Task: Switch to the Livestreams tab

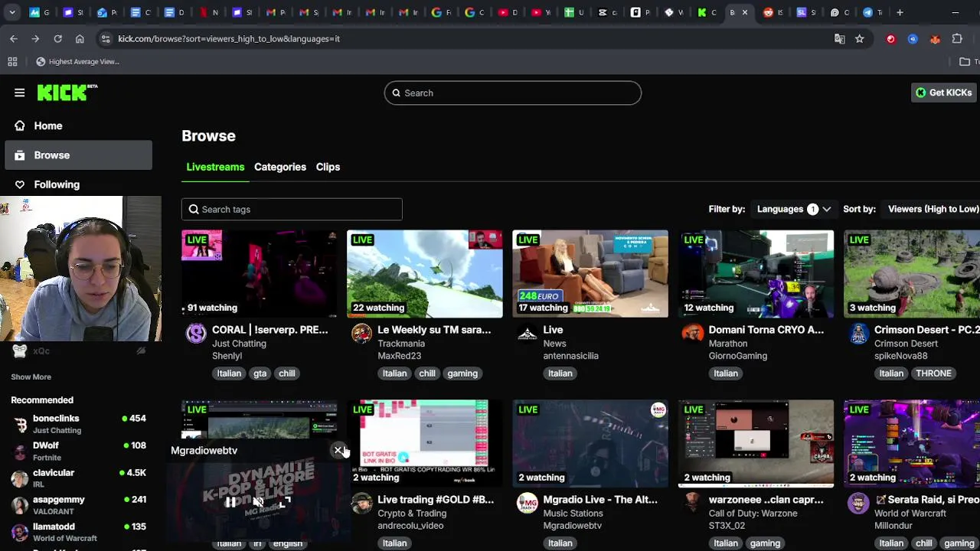Action: 215,167
